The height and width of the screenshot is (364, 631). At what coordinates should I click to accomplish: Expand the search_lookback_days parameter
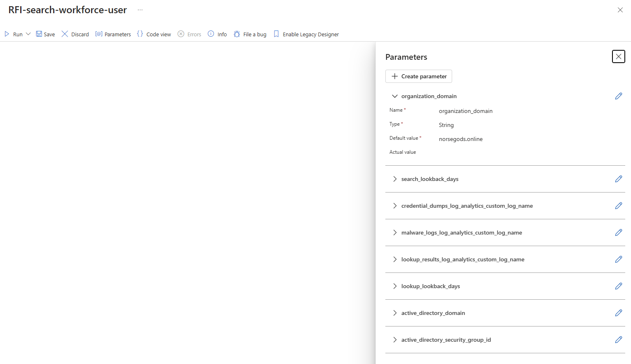395,179
